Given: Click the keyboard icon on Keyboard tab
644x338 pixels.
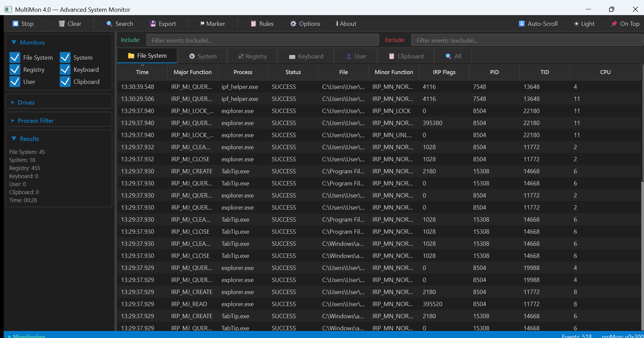Looking at the screenshot, I should coord(292,57).
